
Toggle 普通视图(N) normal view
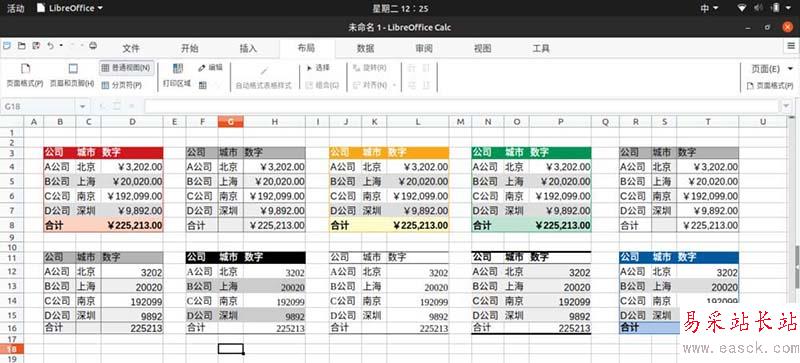(126, 67)
